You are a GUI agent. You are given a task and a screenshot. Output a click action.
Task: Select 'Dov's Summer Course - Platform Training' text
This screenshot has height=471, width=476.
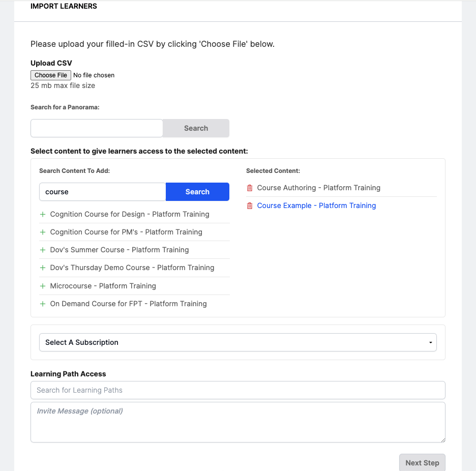[120, 250]
